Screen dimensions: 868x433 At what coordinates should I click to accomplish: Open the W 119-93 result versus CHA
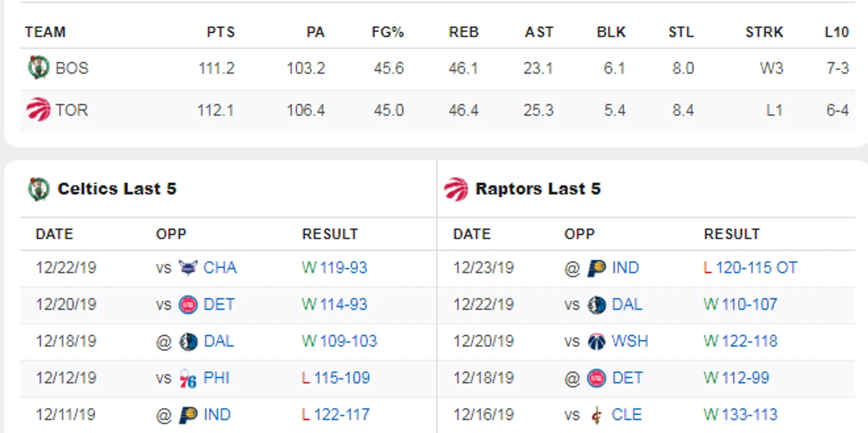(335, 268)
